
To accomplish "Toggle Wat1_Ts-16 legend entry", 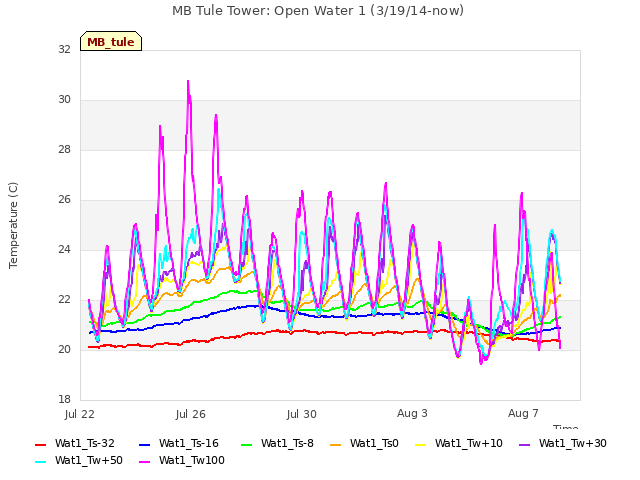I will (179, 443).
